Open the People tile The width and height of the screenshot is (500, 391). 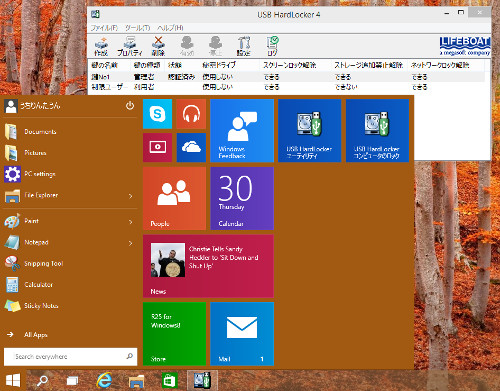(x=174, y=198)
